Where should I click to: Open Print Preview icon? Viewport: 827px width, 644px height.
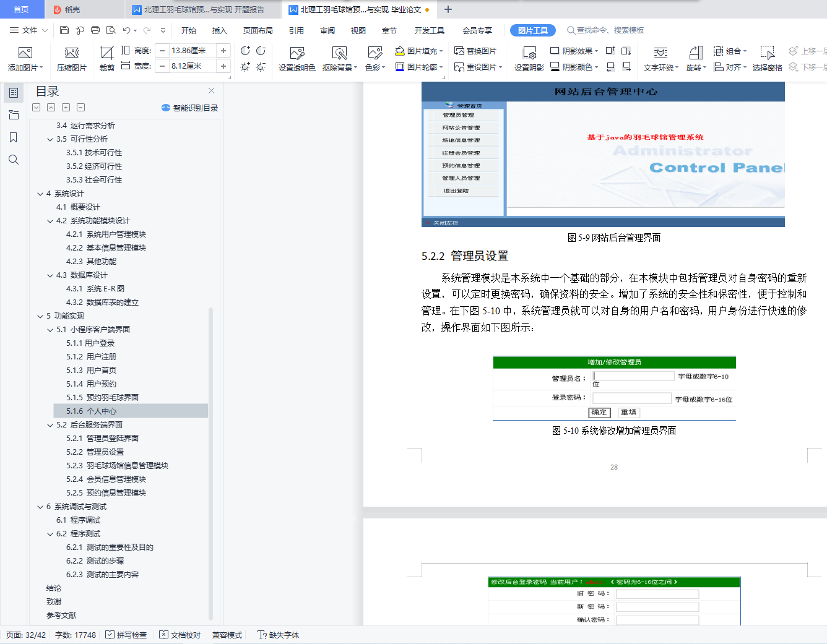point(111,30)
